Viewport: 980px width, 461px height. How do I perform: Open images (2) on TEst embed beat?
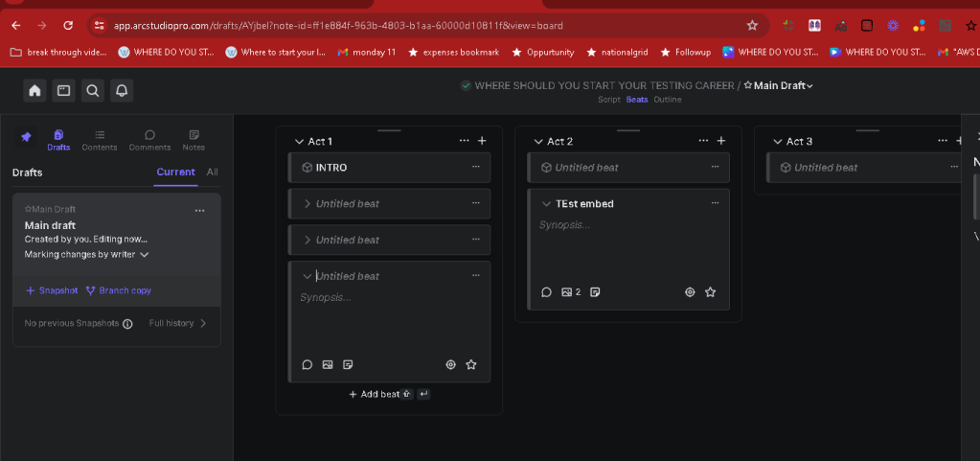[571, 292]
